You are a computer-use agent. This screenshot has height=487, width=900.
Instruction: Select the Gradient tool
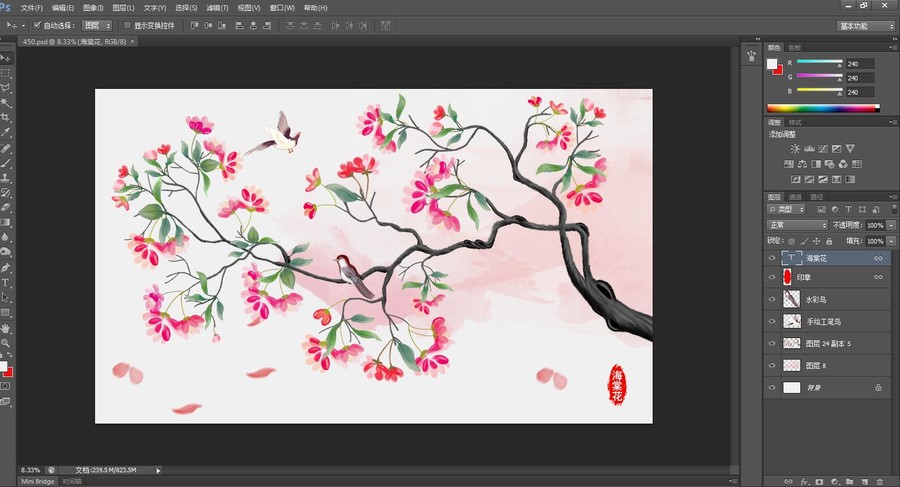click(x=6, y=222)
